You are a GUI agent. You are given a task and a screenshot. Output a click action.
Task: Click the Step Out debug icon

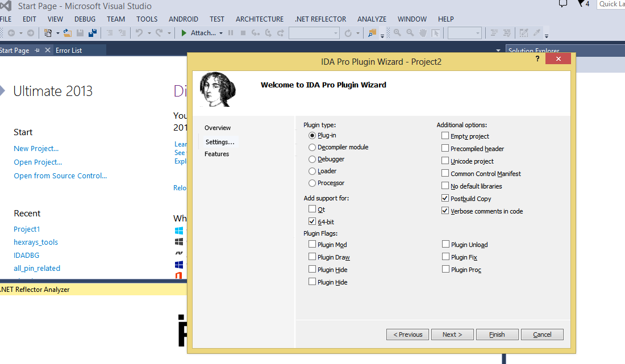coord(281,33)
